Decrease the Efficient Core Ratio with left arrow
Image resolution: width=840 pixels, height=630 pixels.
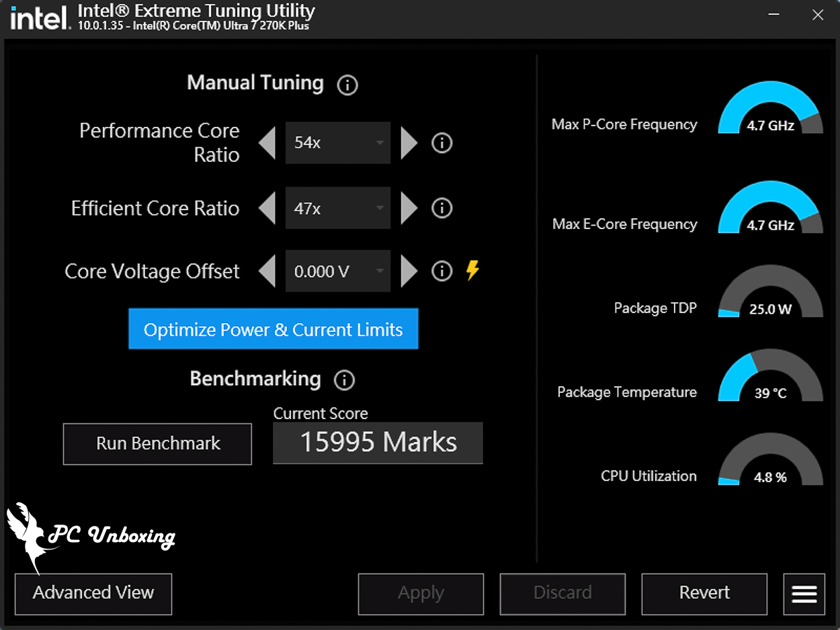(x=267, y=208)
